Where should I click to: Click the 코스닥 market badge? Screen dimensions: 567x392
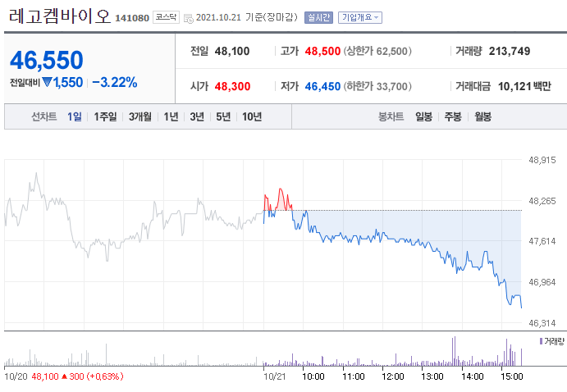click(166, 17)
